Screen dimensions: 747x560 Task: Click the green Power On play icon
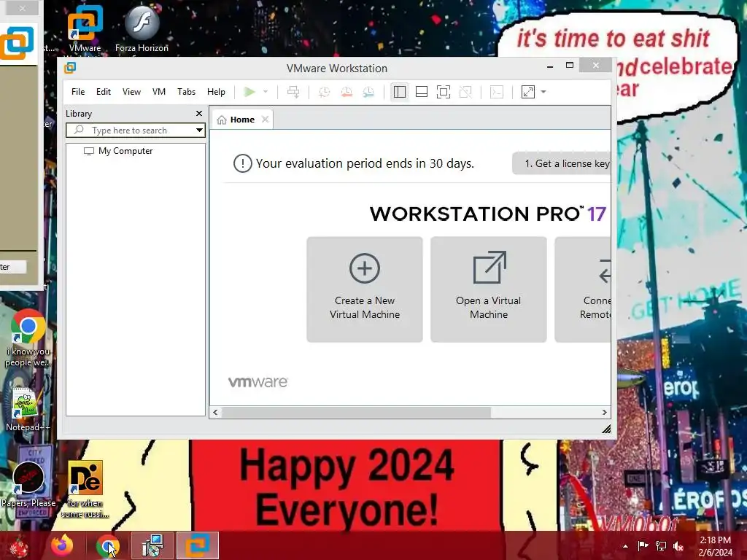point(249,92)
